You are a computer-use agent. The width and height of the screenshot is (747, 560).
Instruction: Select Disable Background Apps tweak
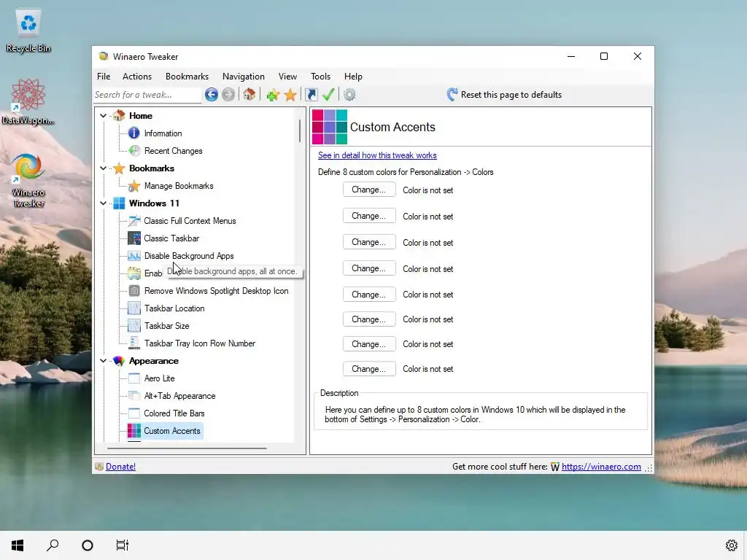[189, 256]
